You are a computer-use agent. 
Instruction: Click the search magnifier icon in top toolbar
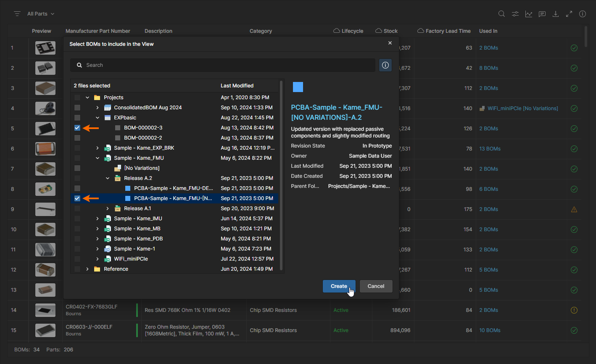(501, 14)
